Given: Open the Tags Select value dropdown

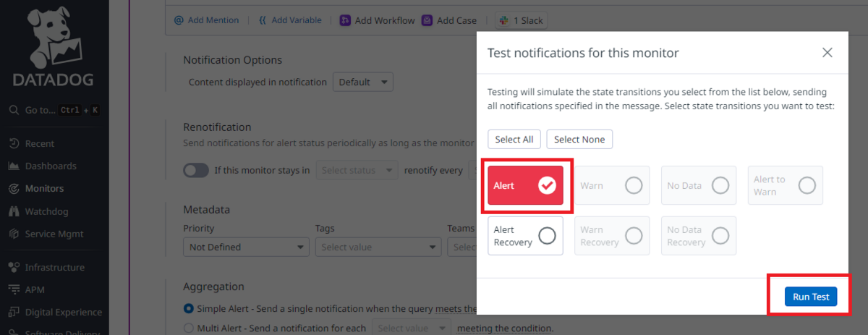Looking at the screenshot, I should pyautogui.click(x=377, y=247).
